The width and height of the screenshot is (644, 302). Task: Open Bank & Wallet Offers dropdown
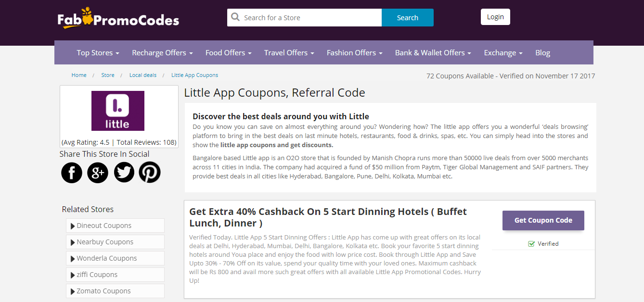[433, 53]
